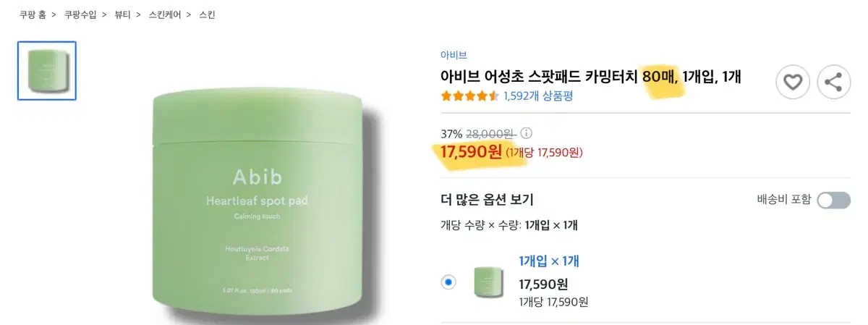Click the star rating icons
This screenshot has height=325, width=868.
pos(469,96)
